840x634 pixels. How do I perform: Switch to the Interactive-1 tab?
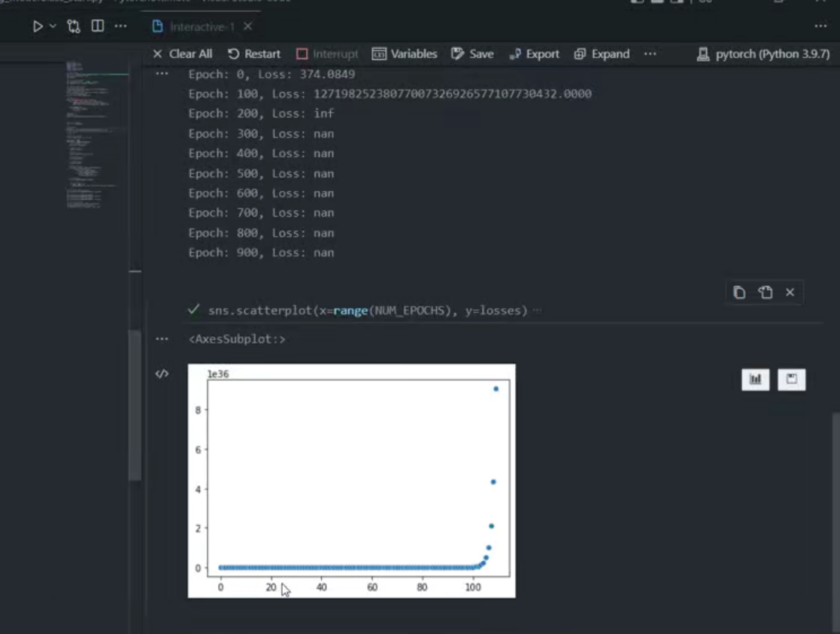(x=194, y=27)
